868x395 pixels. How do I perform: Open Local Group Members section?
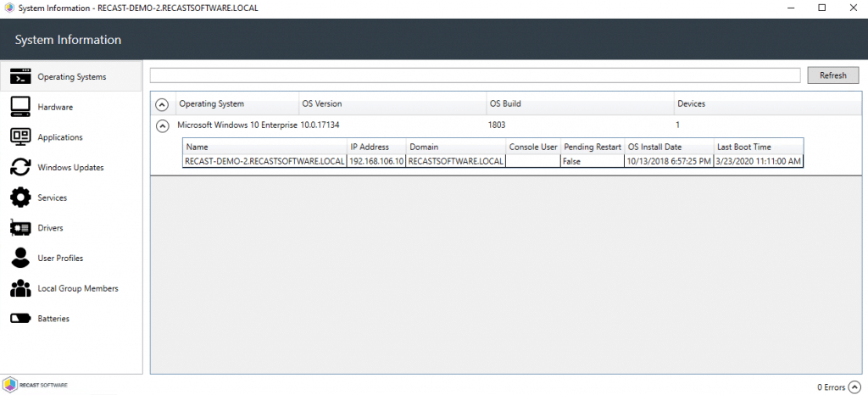coord(71,288)
